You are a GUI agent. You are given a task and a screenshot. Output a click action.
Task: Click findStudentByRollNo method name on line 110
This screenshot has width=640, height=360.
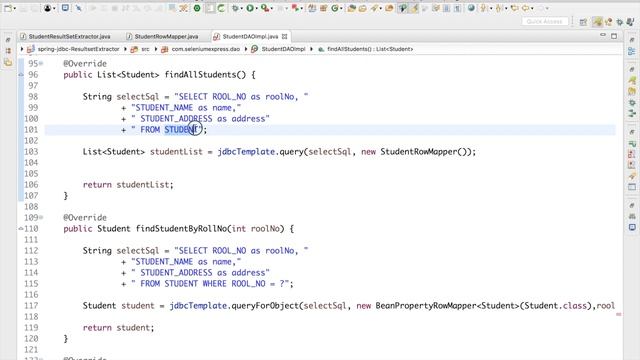181,229
